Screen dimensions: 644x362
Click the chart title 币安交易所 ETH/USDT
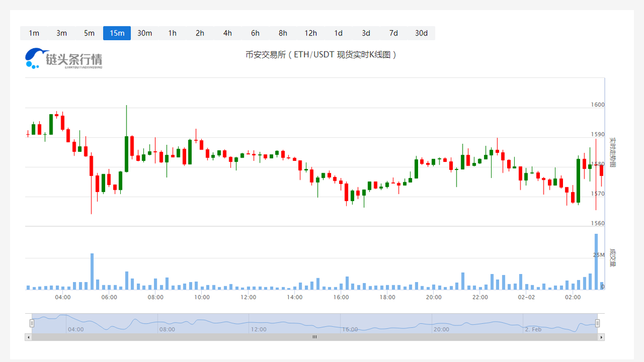click(x=320, y=54)
